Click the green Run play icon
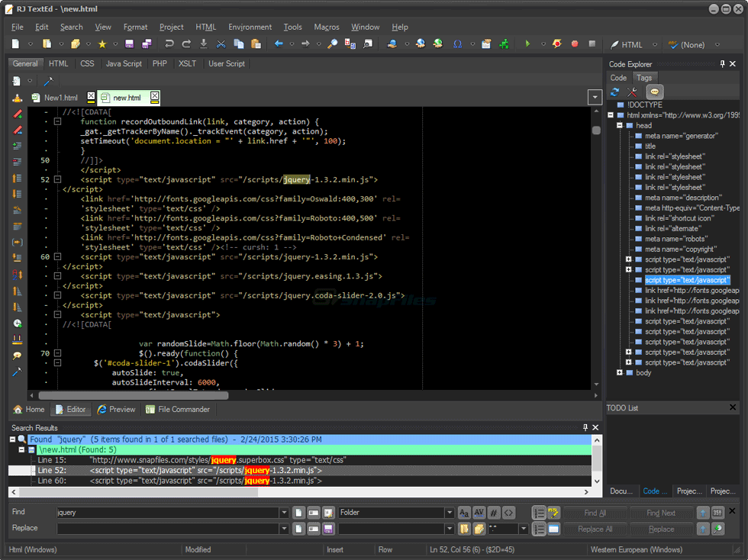This screenshot has height=560, width=748. coord(527,44)
